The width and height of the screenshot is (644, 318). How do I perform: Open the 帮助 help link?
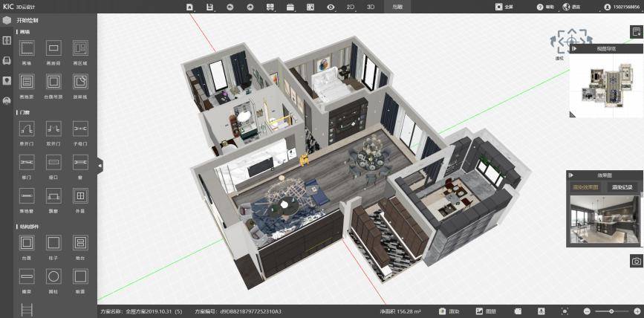(x=545, y=7)
